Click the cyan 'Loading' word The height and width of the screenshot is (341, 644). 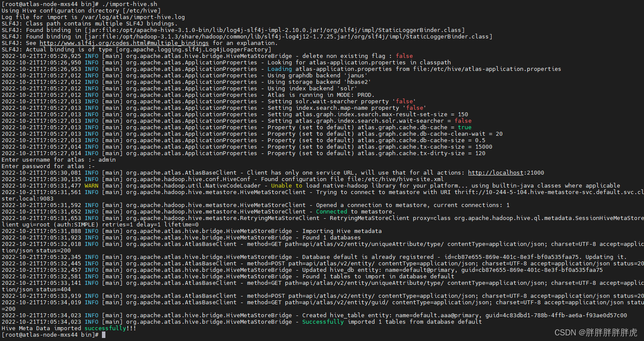[x=279, y=69]
